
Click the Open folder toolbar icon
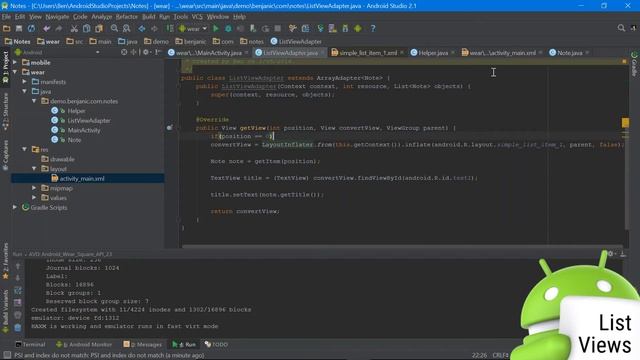point(7,29)
